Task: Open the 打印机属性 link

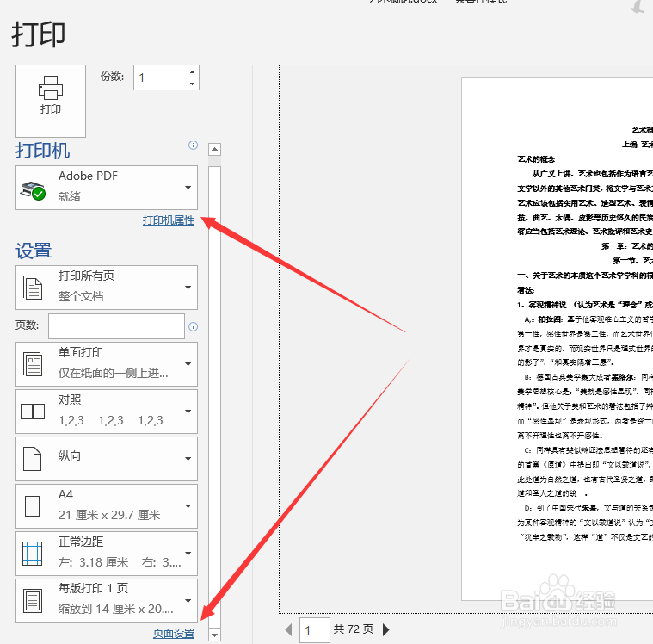Action: pos(169,220)
